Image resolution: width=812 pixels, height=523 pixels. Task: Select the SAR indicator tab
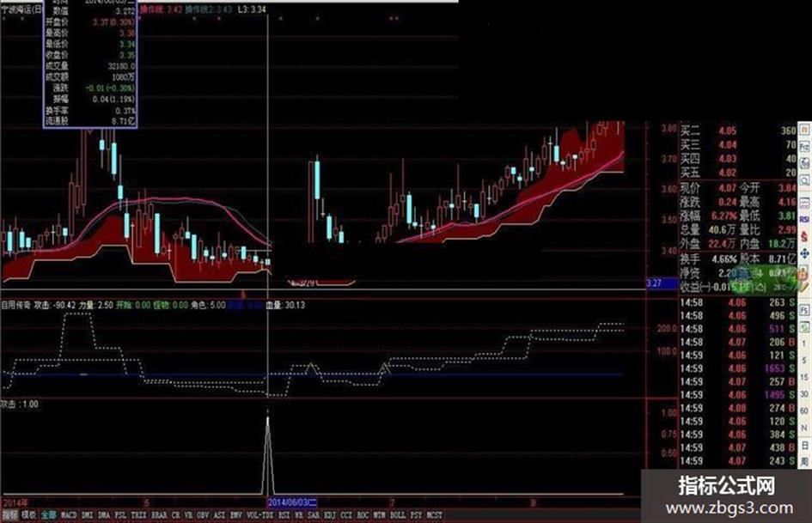pos(314,514)
